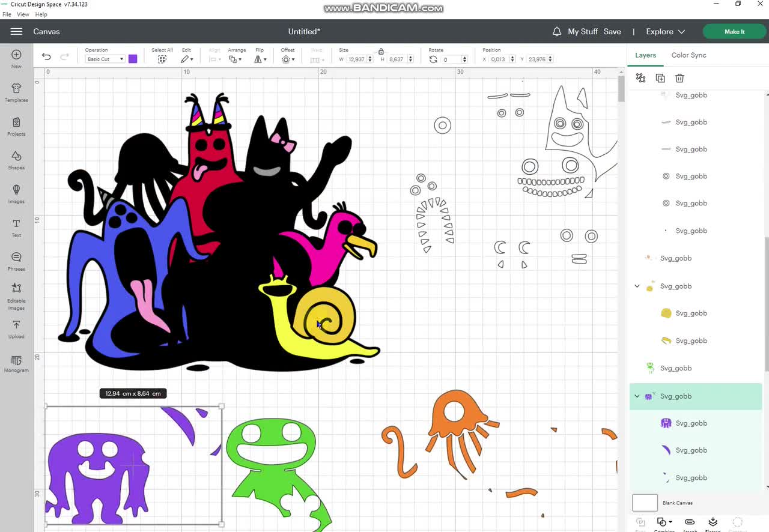Open Editable Images tool
769x532 pixels.
coord(16,297)
